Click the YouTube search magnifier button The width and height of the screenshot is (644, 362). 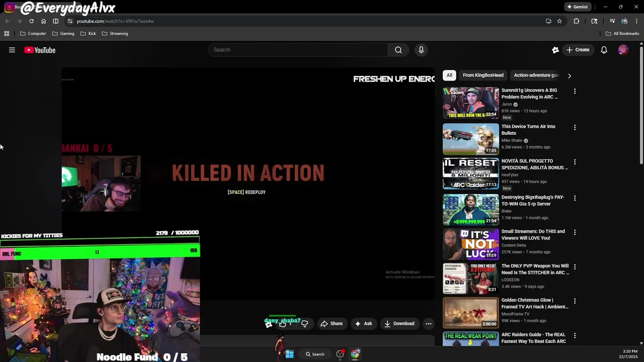click(398, 50)
